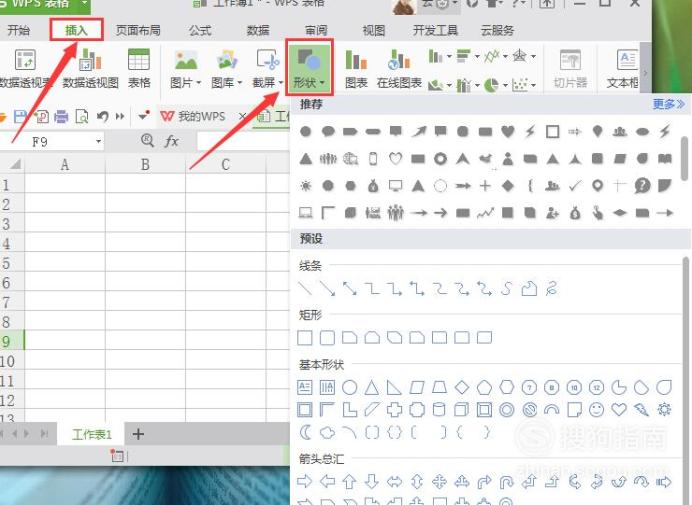Click the print icon in quick toolbar
The height and width of the screenshot is (505, 692).
coord(61,117)
